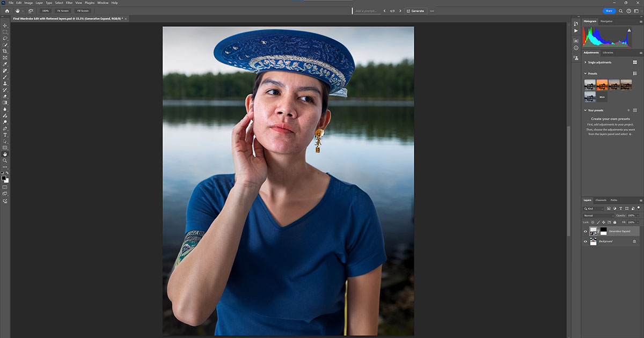The image size is (644, 338).
Task: Toggle the layer filter on/off switch
Action: pyautogui.click(x=639, y=208)
